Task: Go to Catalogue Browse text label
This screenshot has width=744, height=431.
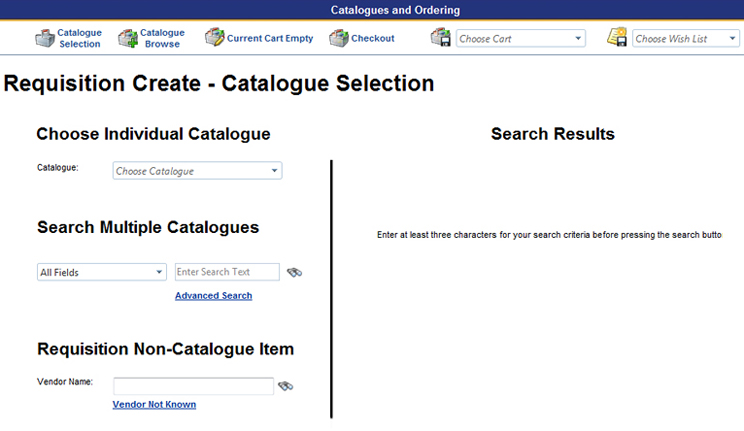Action: point(162,39)
